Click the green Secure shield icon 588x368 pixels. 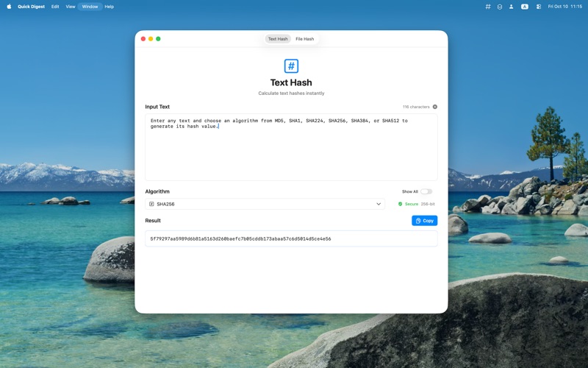[x=400, y=204]
